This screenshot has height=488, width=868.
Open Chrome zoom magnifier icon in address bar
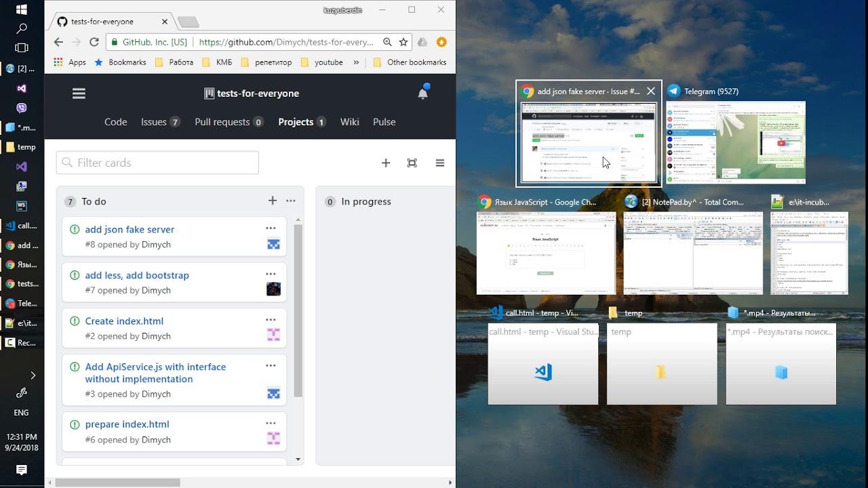click(387, 42)
